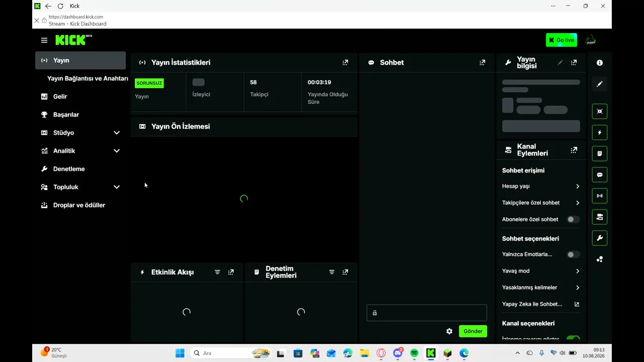The image size is (644, 362).
Task: Click the Sohbet erişimi heading
Action: pyautogui.click(x=523, y=170)
